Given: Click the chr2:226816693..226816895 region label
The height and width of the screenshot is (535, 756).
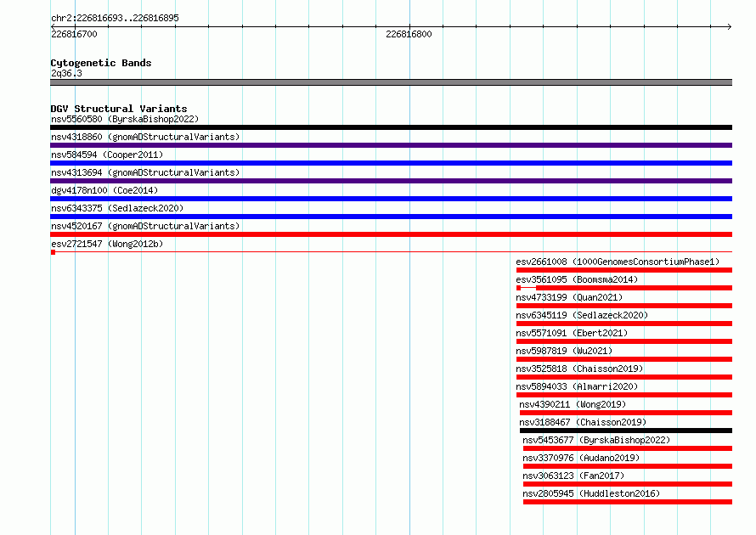Looking at the screenshot, I should pos(115,18).
